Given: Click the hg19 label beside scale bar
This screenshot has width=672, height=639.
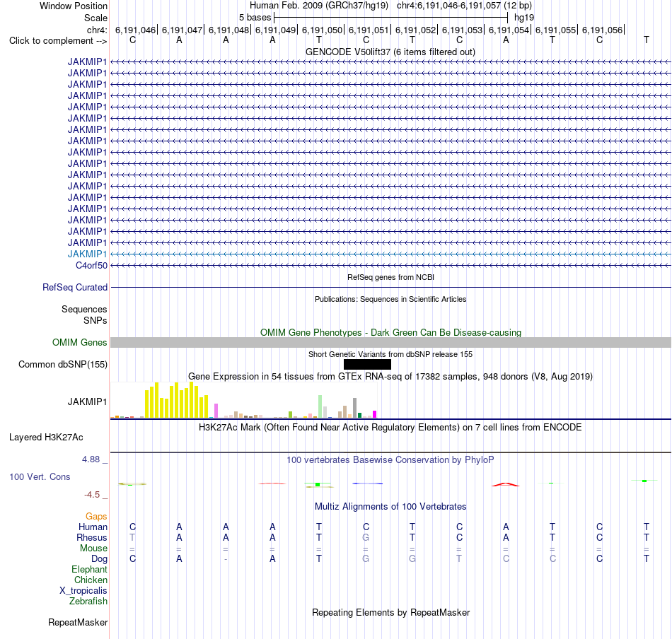Looking at the screenshot, I should click(524, 18).
